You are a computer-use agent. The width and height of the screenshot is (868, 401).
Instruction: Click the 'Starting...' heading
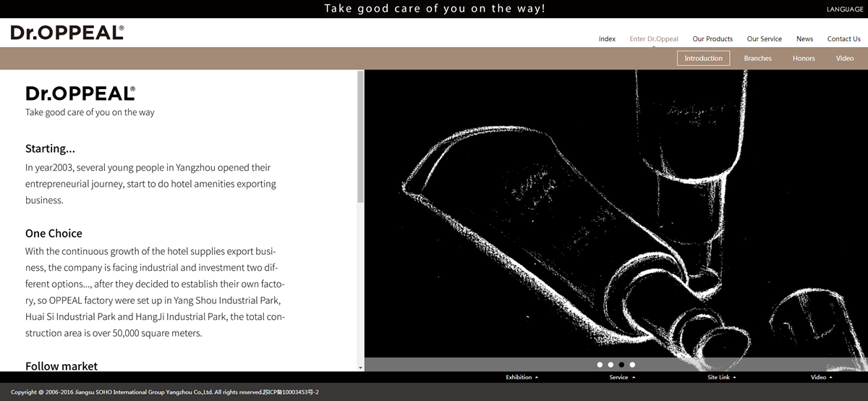(x=50, y=149)
